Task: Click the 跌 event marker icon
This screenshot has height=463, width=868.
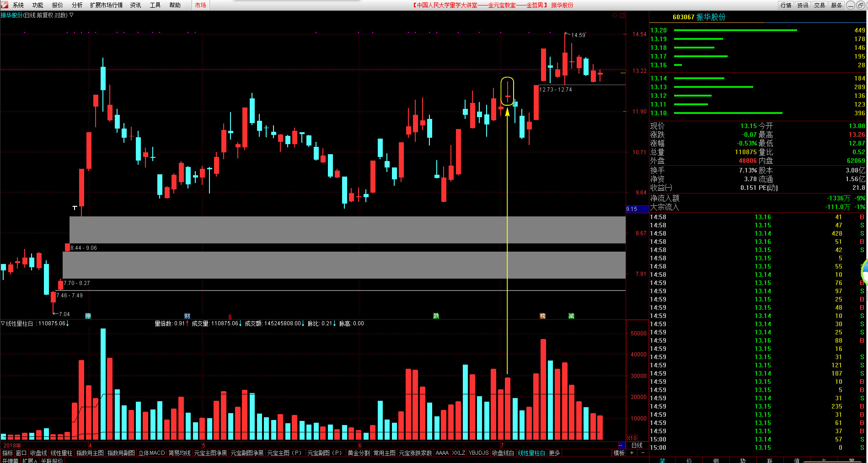Action: point(436,316)
